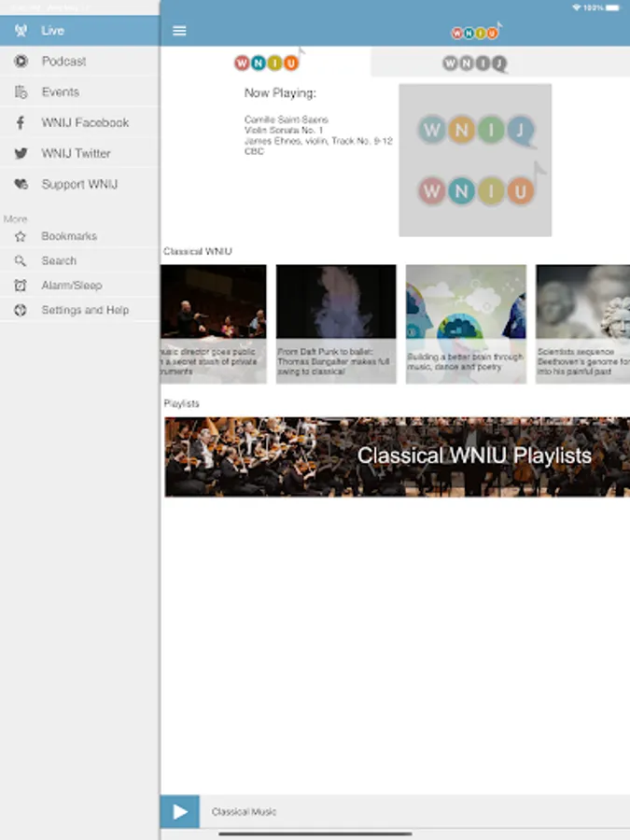
Task: Open the Settings and Help icon
Action: pyautogui.click(x=21, y=310)
